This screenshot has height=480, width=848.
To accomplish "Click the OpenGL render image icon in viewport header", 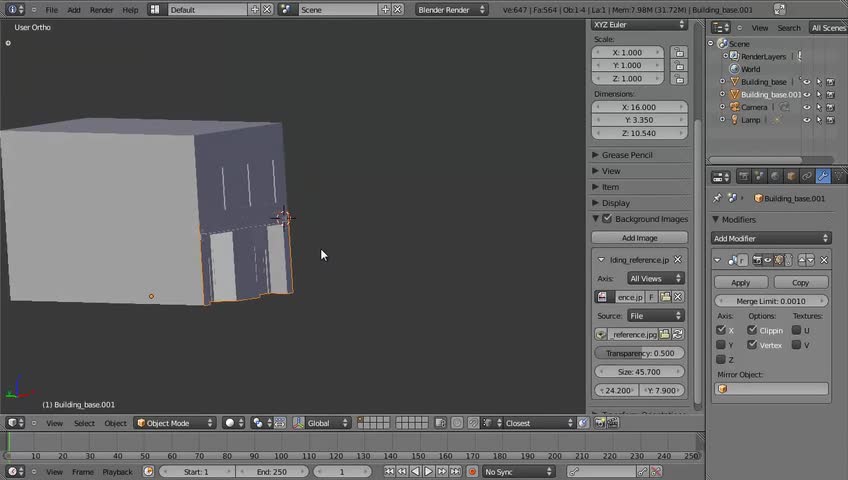I will click(600, 423).
